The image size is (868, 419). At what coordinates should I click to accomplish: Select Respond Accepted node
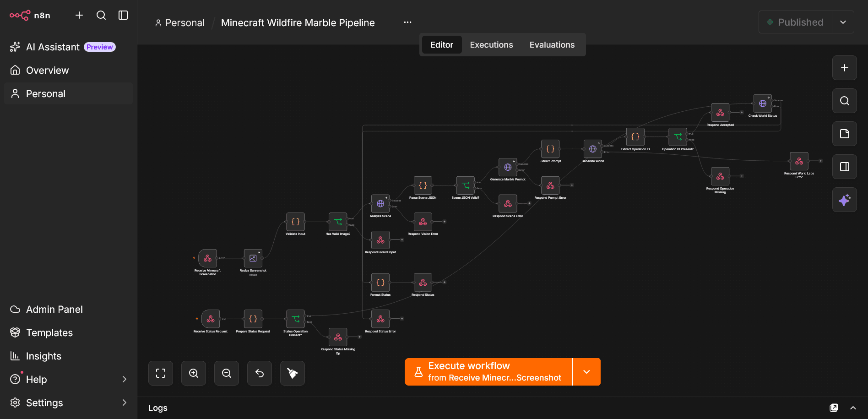pos(720,113)
